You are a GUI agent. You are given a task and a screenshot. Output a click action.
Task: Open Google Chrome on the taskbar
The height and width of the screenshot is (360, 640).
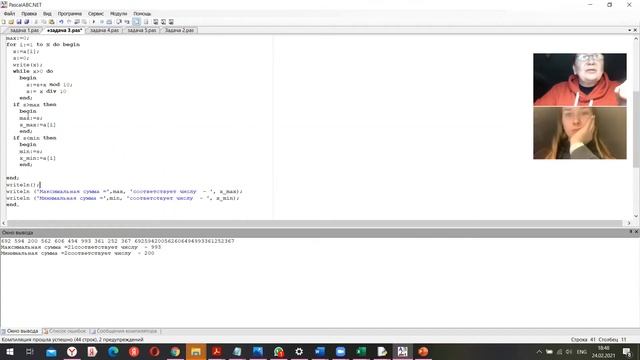coord(175,351)
